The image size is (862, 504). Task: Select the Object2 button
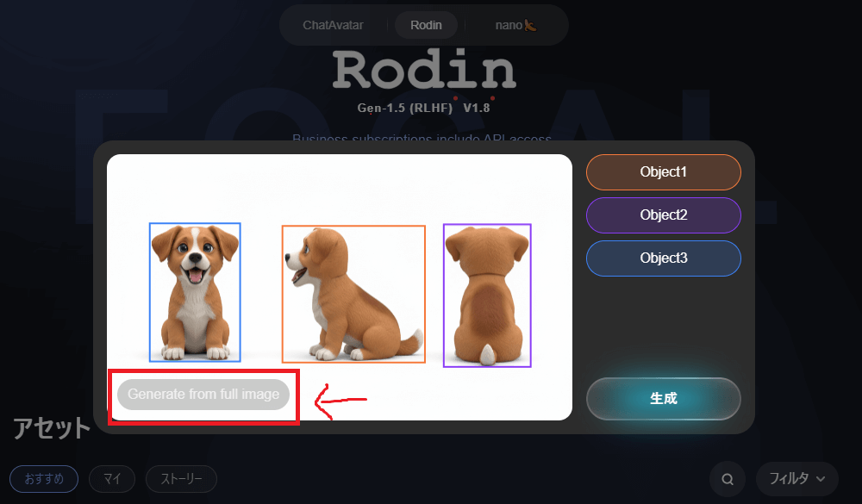[x=664, y=215]
